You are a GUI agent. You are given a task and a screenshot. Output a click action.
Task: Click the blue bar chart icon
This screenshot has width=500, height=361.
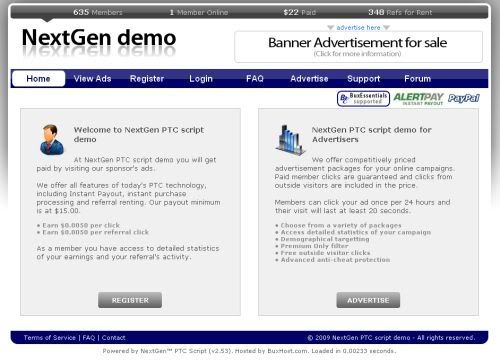(x=290, y=140)
